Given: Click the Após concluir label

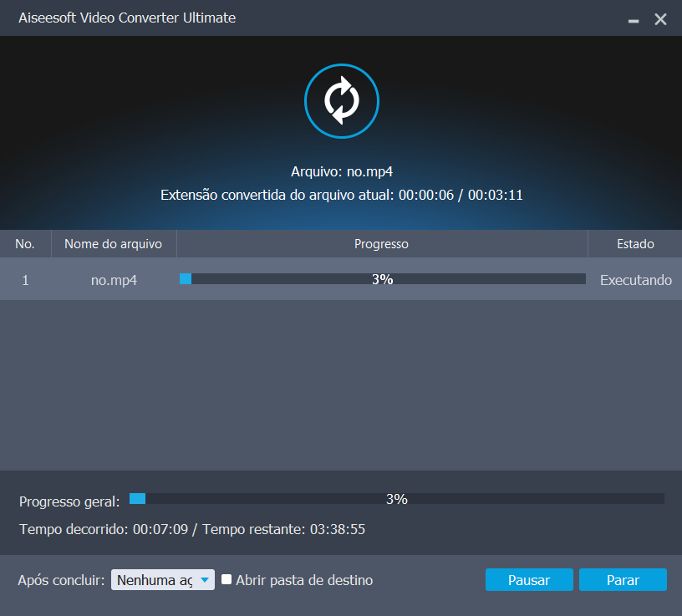Looking at the screenshot, I should pos(61,580).
